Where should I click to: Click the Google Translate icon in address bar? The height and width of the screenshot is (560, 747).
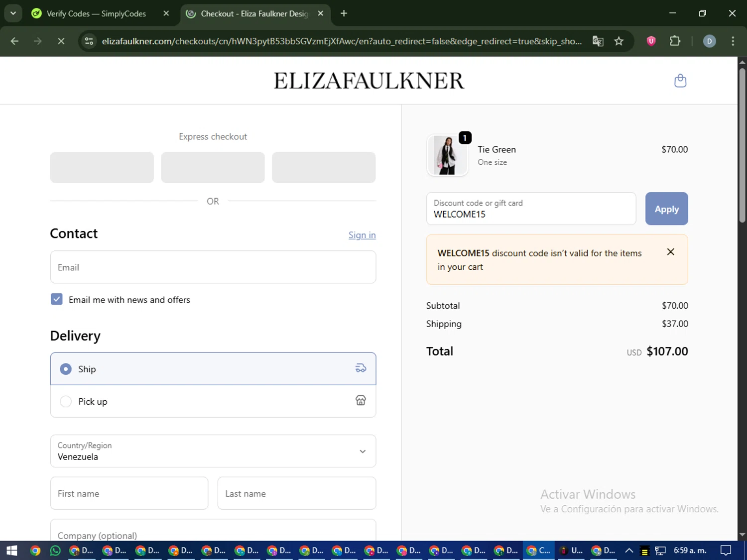[598, 41]
